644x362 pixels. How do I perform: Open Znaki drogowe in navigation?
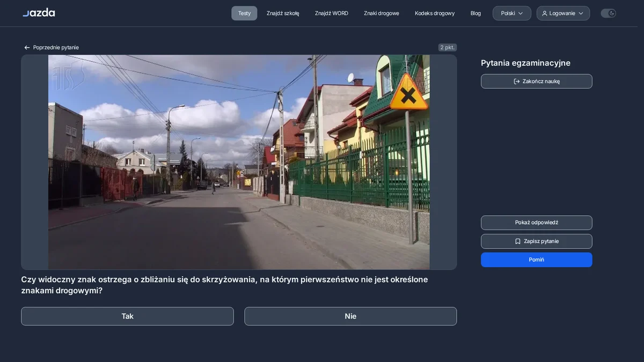(x=382, y=13)
